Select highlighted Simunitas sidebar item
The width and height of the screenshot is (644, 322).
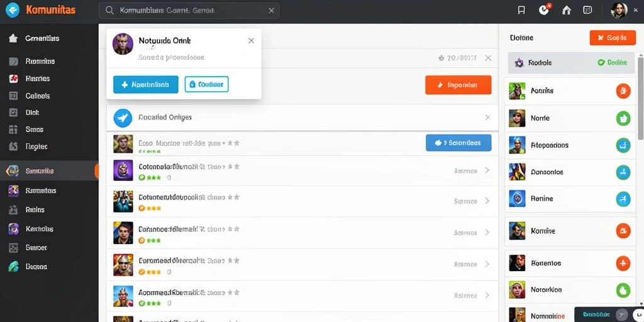pos(49,171)
